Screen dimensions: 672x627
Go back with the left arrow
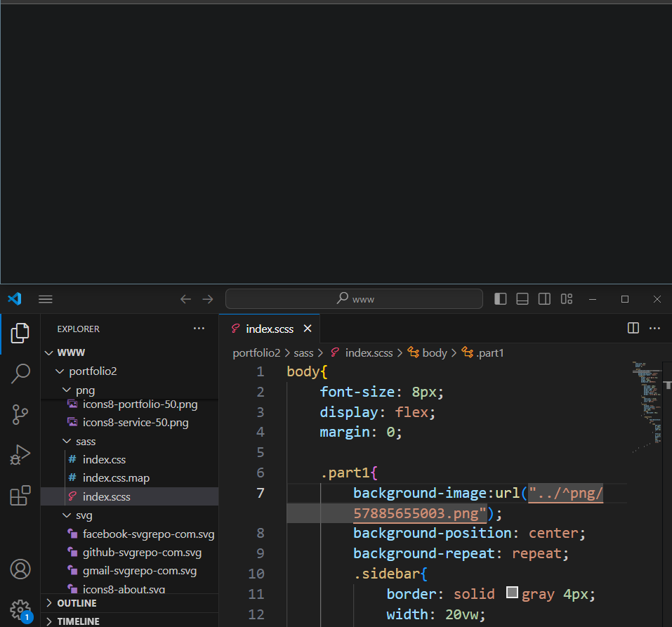(185, 299)
